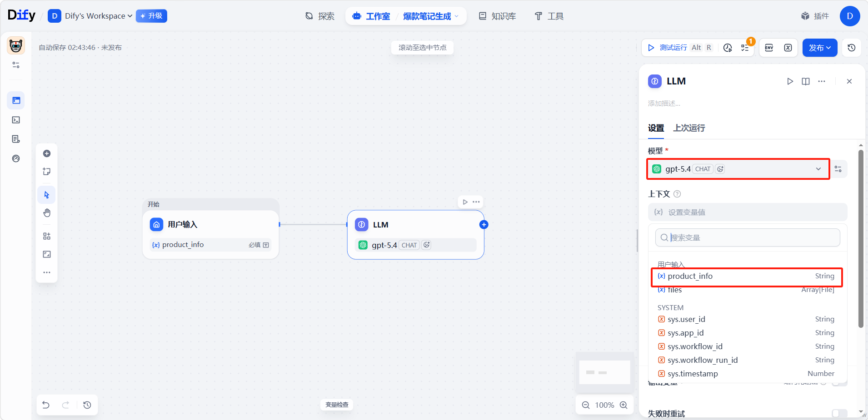This screenshot has height=420, width=868.
Task: Click the zoom in magnifier
Action: point(624,405)
